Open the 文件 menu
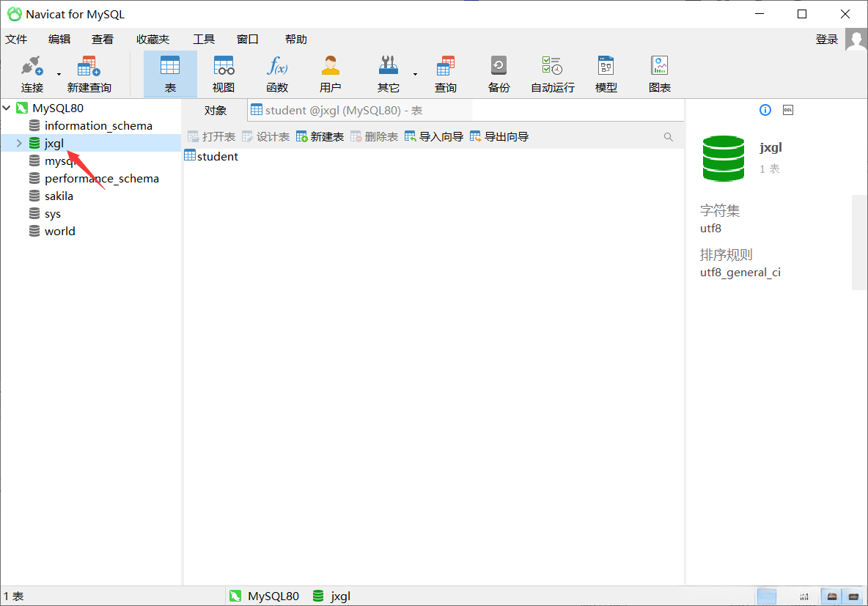Screen dimensions: 868x606 16,40
